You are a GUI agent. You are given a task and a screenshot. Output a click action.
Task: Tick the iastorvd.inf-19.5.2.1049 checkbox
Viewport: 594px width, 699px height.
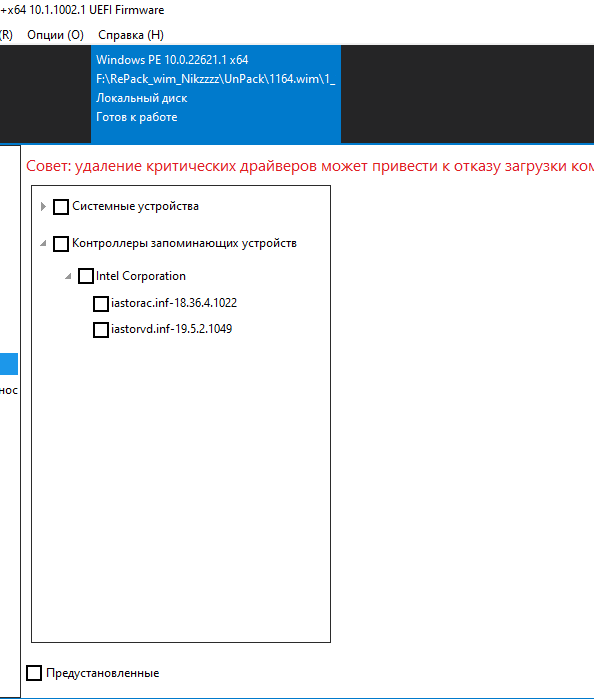point(101,330)
